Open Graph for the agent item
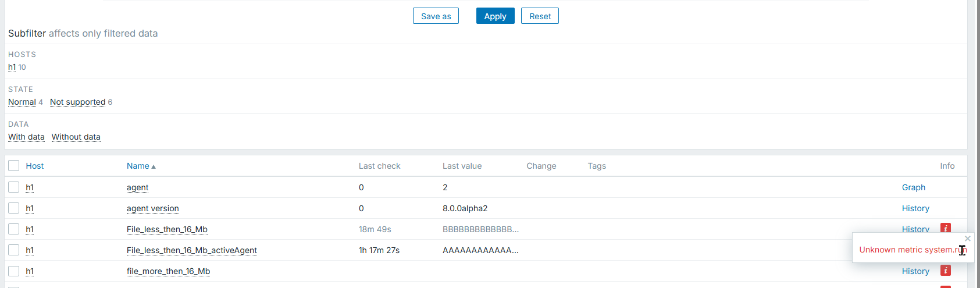980x288 pixels. click(x=913, y=187)
